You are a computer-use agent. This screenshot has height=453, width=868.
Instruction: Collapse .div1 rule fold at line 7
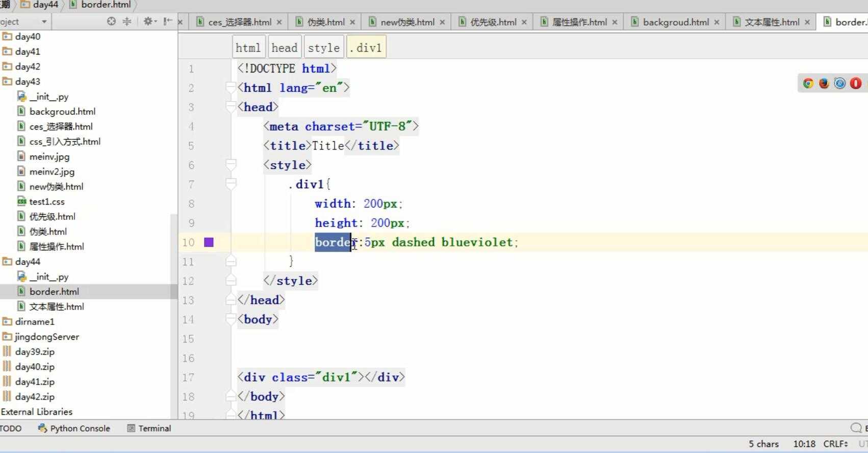tap(231, 184)
